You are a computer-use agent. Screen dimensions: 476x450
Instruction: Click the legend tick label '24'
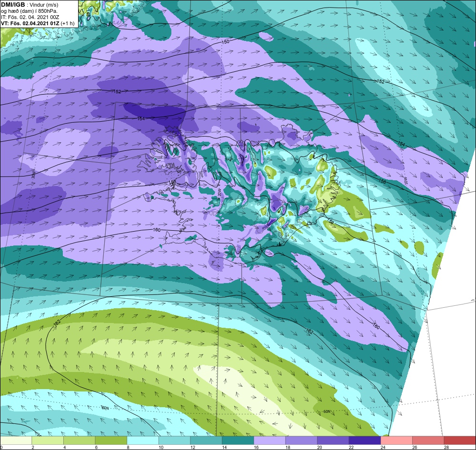pyautogui.click(x=383, y=447)
